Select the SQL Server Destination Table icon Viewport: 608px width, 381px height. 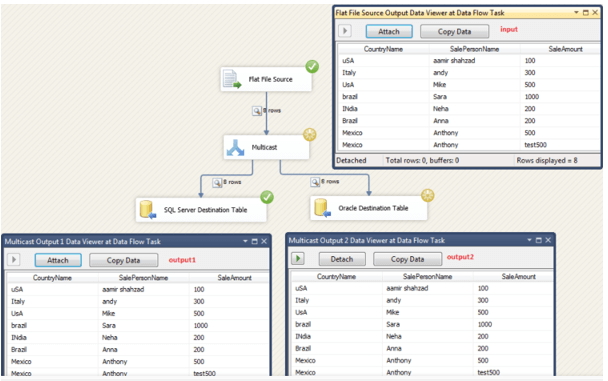[147, 210]
